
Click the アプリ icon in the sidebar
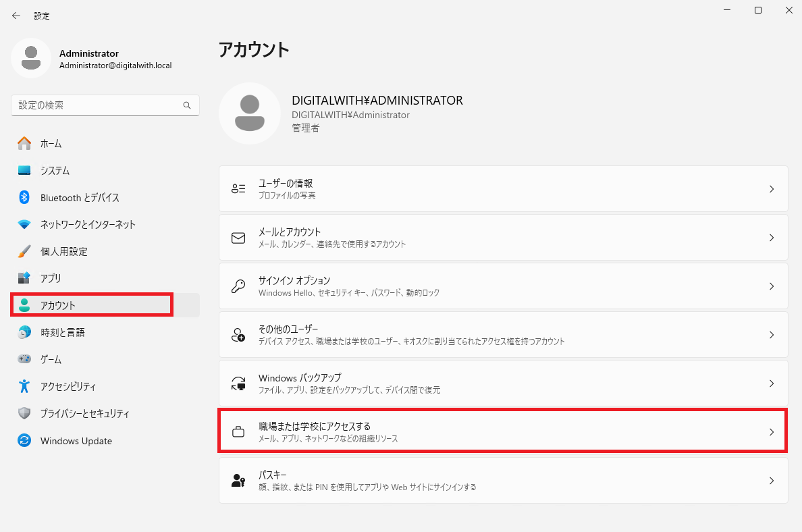coord(24,278)
